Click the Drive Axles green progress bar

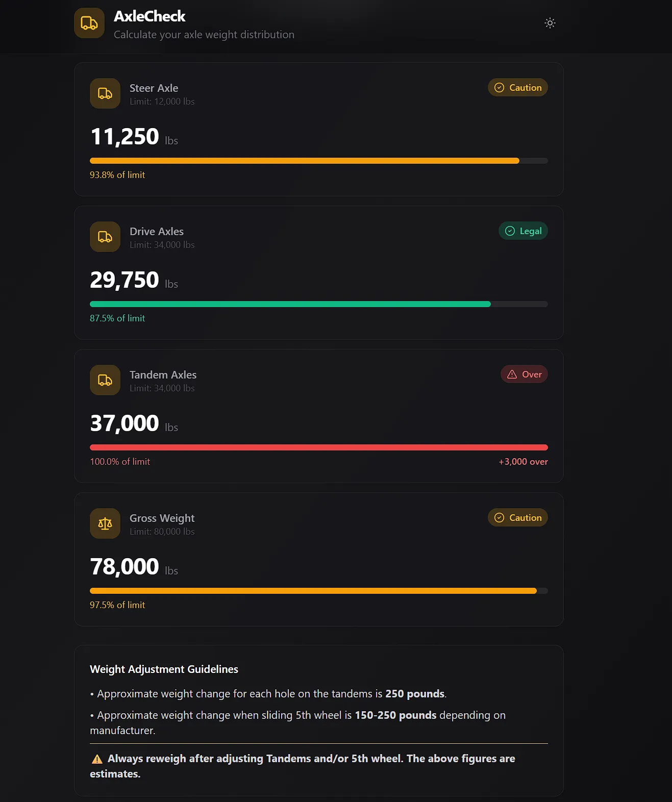[290, 304]
